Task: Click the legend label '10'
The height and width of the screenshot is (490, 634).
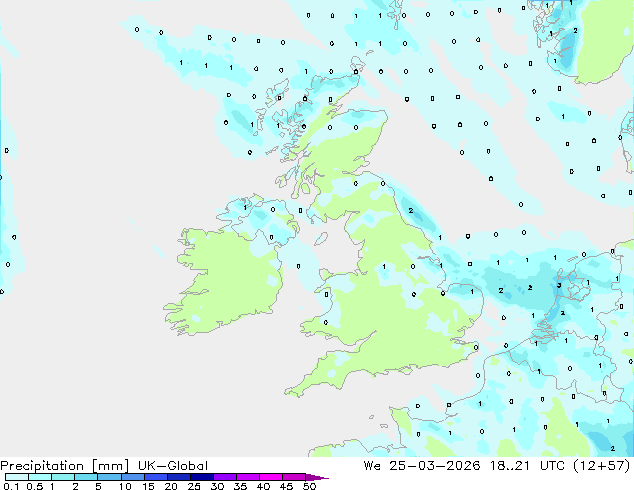Action: (125, 486)
